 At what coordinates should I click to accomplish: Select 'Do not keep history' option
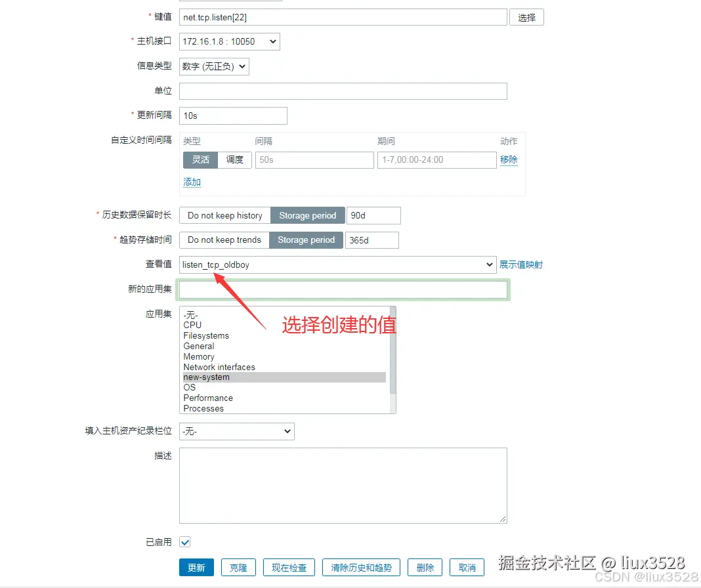point(224,215)
